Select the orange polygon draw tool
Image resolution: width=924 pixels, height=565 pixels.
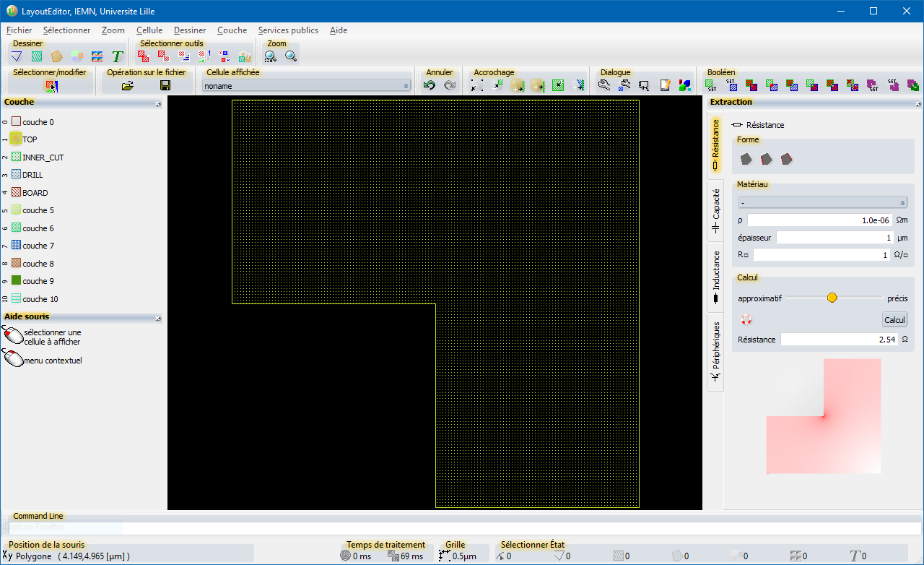pyautogui.click(x=57, y=56)
